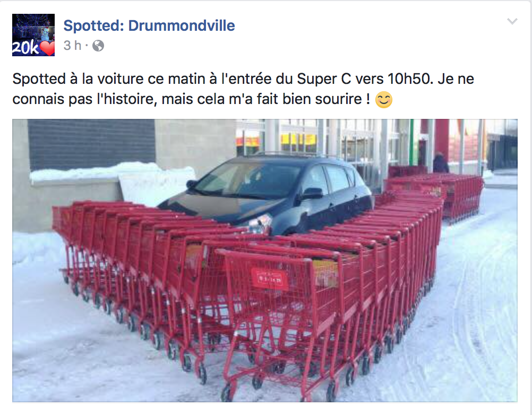Click the 20k text on avatar
Screen dimensions: 532x415
coord(25,48)
